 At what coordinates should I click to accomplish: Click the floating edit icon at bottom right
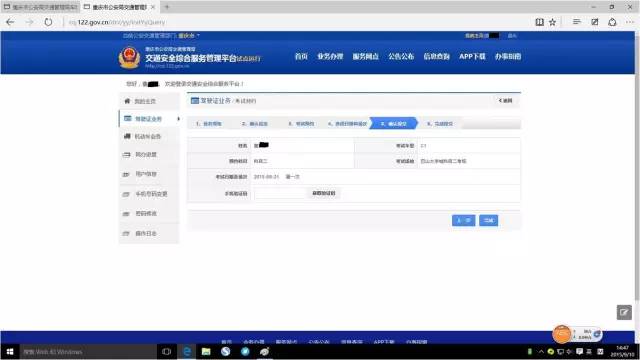tap(624, 312)
